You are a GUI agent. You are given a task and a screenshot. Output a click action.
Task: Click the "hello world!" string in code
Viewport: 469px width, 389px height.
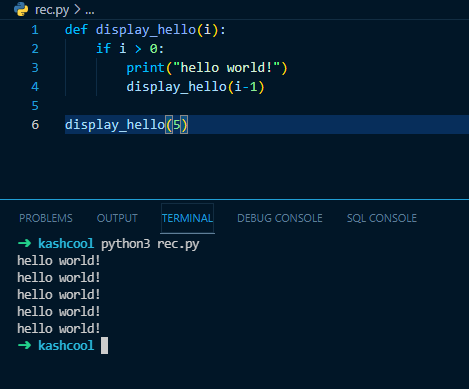pos(227,68)
